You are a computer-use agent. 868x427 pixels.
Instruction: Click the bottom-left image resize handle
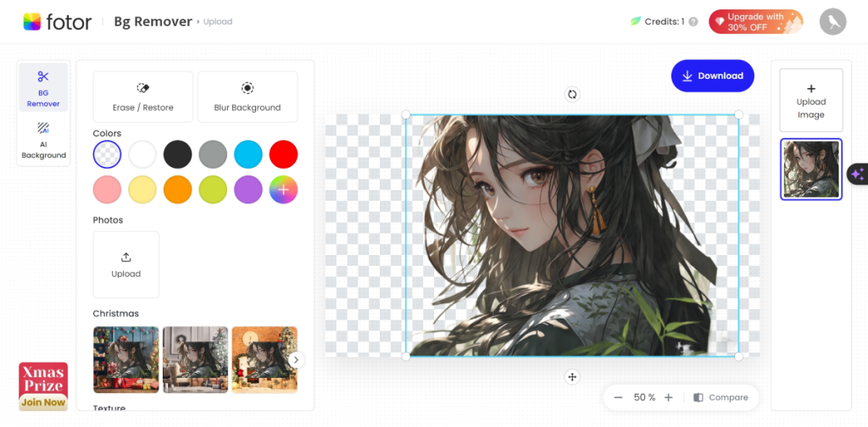coord(406,357)
